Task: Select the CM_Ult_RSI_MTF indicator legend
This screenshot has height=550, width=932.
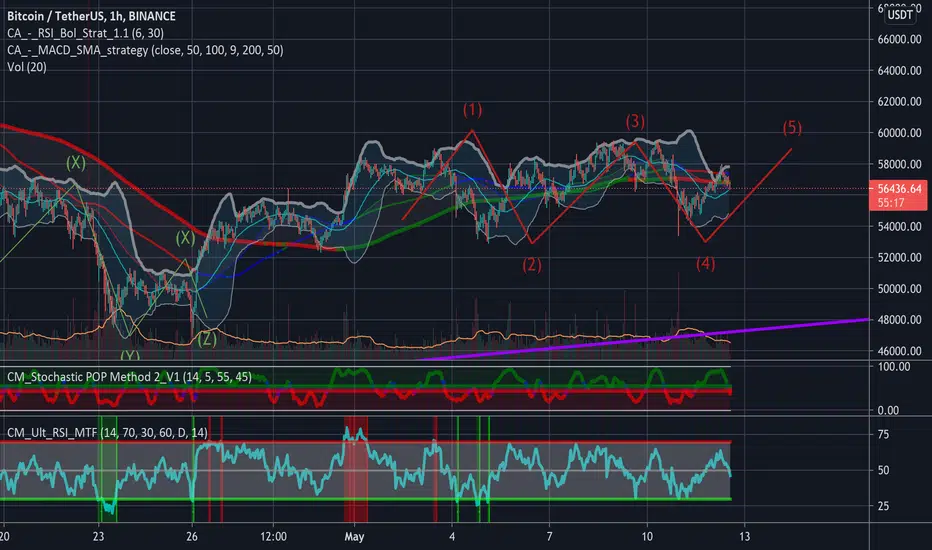Action: click(107, 432)
